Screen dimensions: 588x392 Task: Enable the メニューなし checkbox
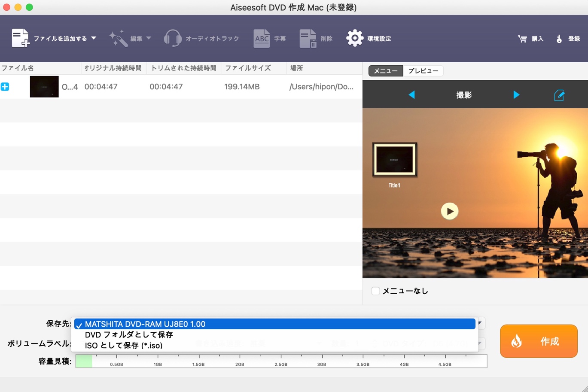coord(375,291)
